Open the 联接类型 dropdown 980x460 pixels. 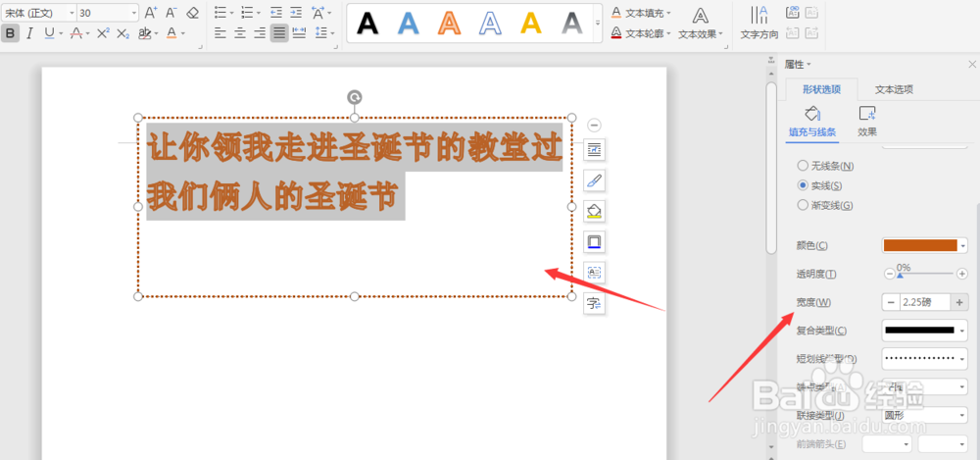pos(924,415)
